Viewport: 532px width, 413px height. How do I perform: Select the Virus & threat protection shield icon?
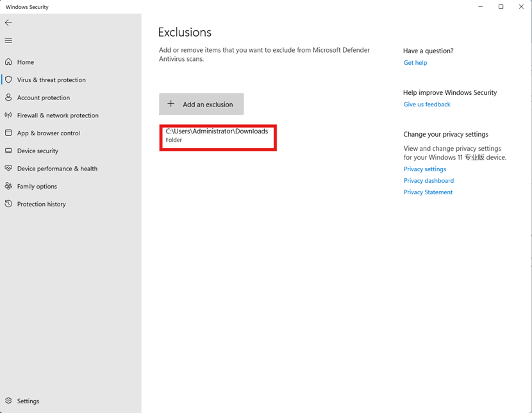click(8, 80)
